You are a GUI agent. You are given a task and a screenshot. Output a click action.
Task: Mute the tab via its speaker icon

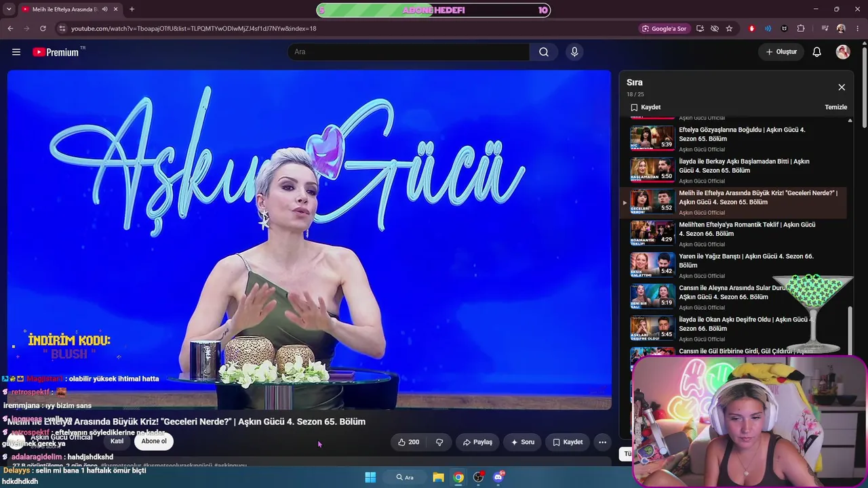tap(104, 9)
